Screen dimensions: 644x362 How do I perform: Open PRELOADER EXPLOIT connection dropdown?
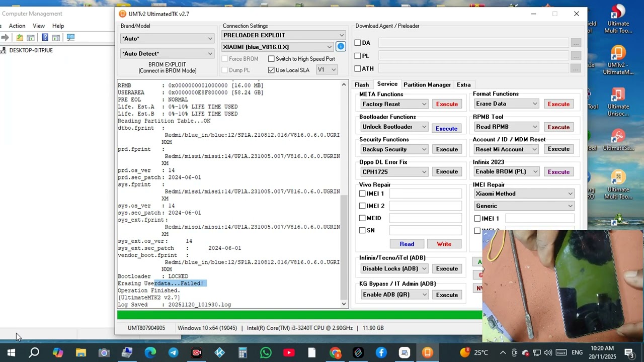284,35
